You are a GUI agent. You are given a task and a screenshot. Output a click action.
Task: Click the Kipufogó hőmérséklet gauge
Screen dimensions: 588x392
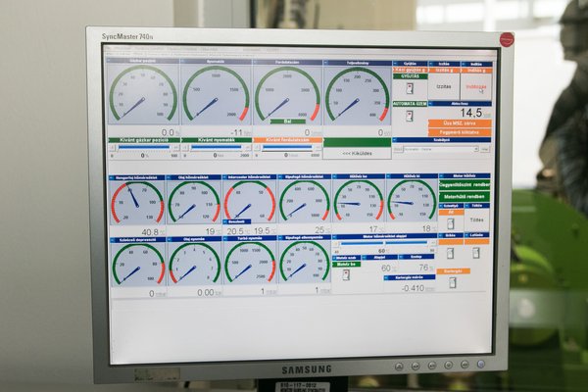304,201
